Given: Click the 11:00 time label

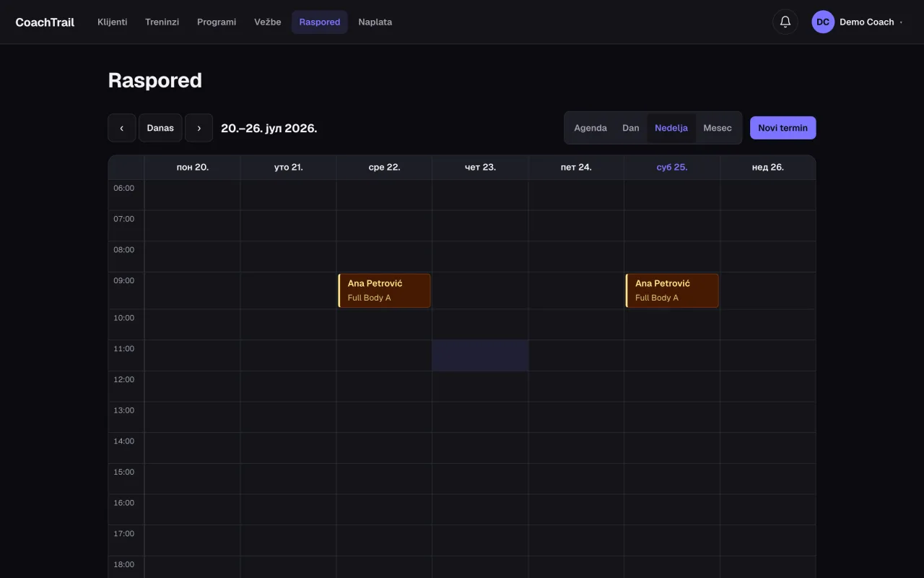Looking at the screenshot, I should 124,348.
